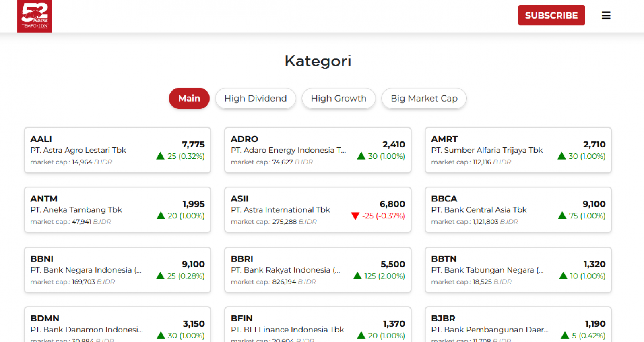644x342 pixels.
Task: Click the ADRO price 2,410
Action: pos(394,144)
